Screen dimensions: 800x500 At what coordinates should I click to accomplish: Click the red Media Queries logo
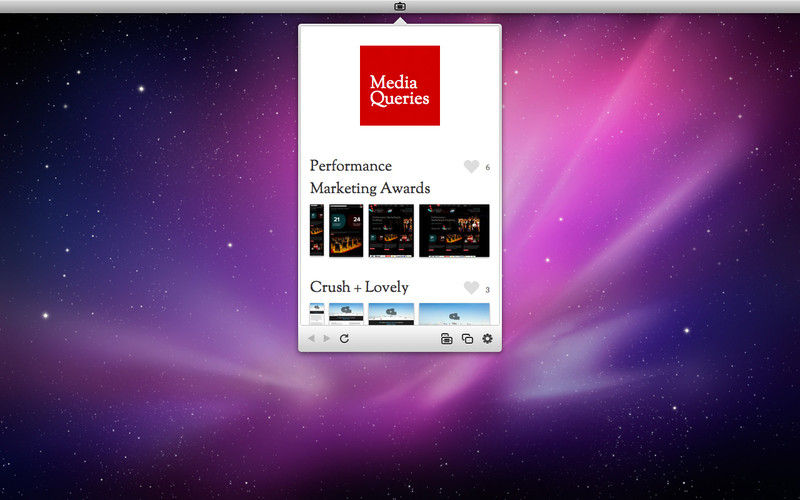tap(400, 85)
